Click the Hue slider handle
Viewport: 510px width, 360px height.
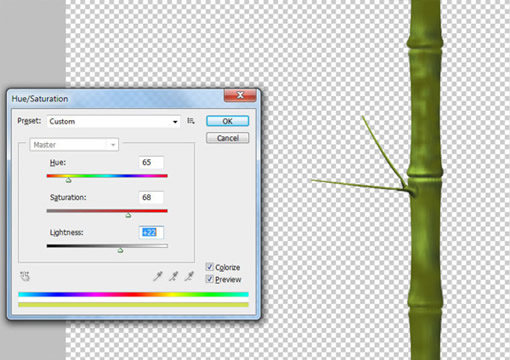click(x=68, y=180)
